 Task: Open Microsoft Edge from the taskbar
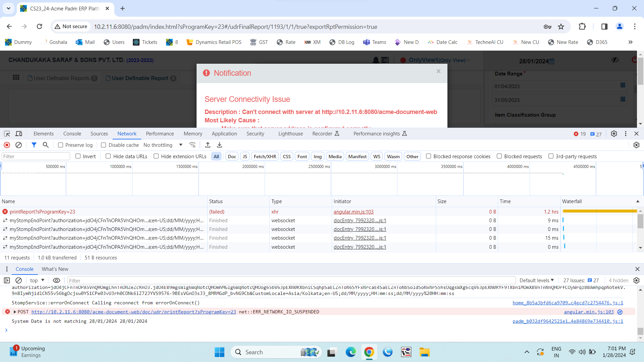351,352
